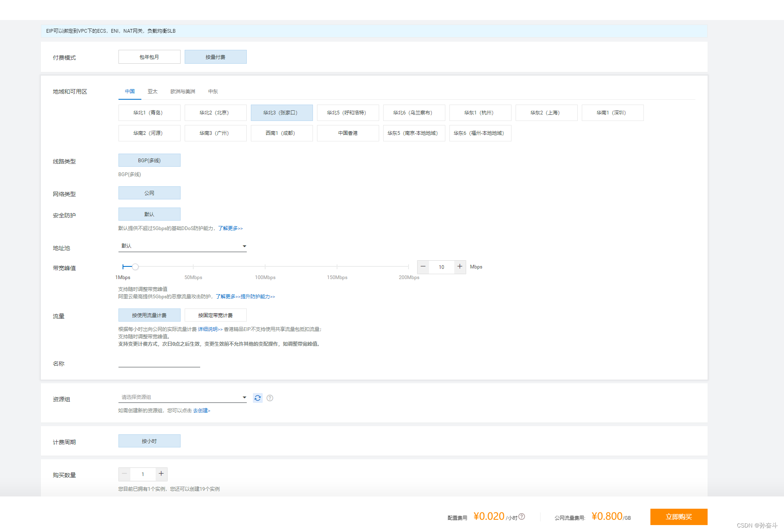Image resolution: width=784 pixels, height=532 pixels.
Task: Select 按固定带宽计费 billing option
Action: coord(216,315)
